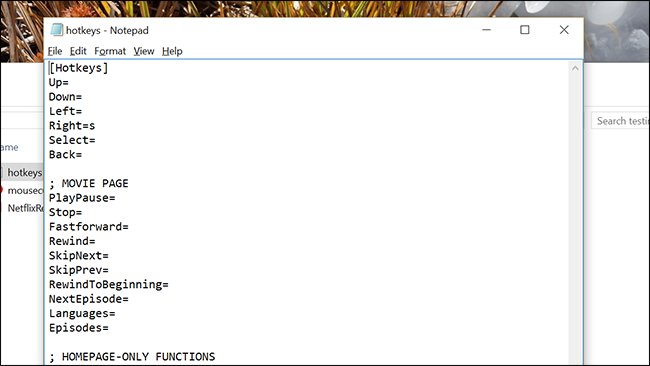Open the Format menu in Notepad
Screen dimensions: 650x366
(x=110, y=51)
